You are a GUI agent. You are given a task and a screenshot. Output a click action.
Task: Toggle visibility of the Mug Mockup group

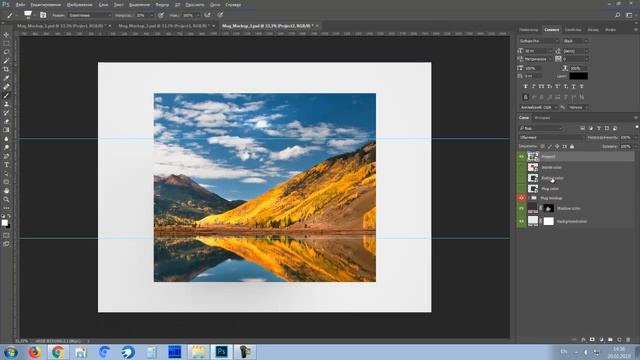pos(521,198)
